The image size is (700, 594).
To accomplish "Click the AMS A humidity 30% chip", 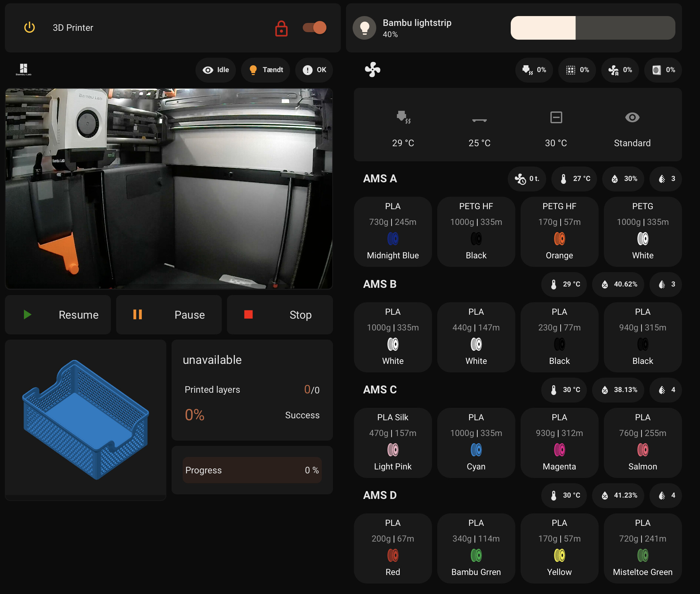I will 624,178.
